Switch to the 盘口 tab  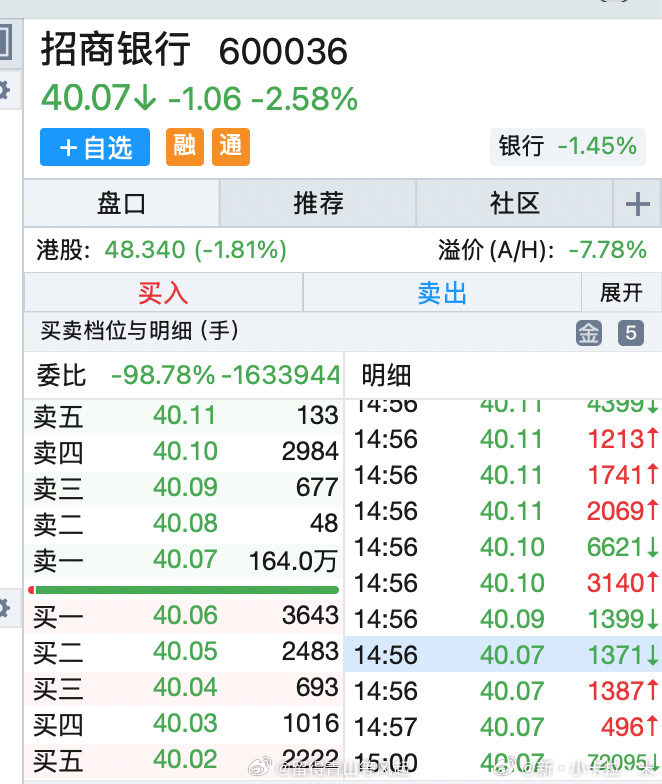tap(122, 204)
